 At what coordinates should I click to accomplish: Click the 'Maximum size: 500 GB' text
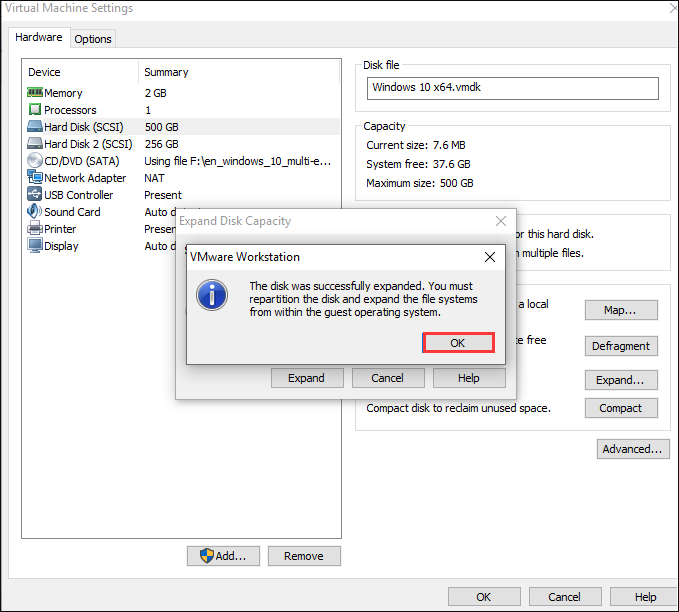point(420,183)
